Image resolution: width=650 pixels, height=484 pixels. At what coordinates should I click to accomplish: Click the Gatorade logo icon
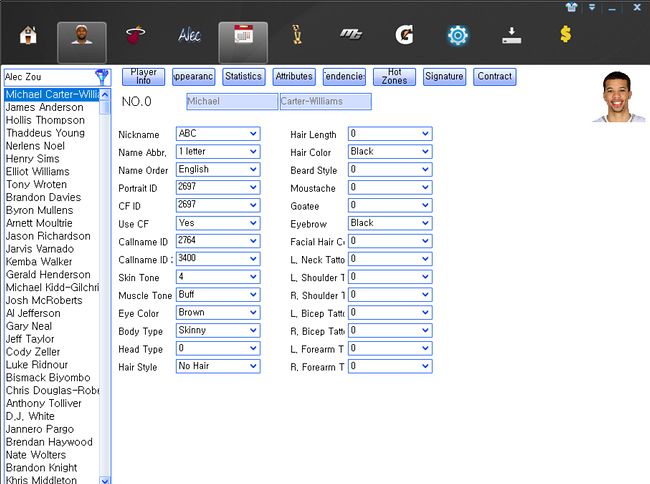point(404,37)
